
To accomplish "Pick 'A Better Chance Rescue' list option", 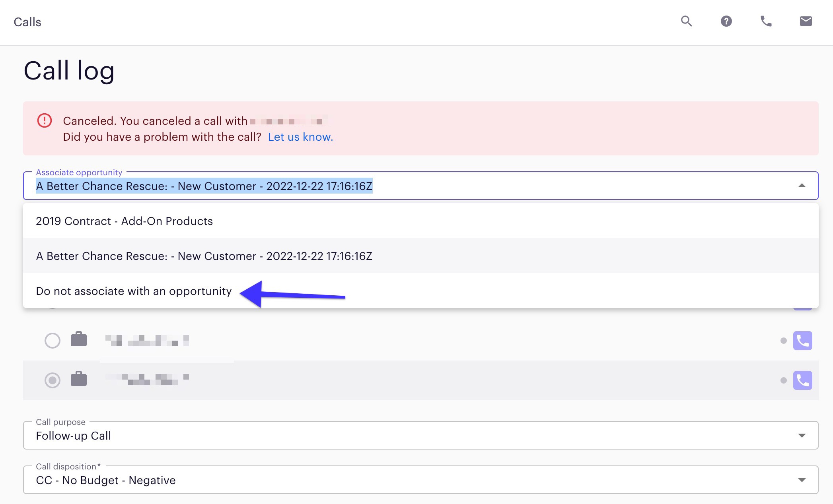I will tap(204, 256).
